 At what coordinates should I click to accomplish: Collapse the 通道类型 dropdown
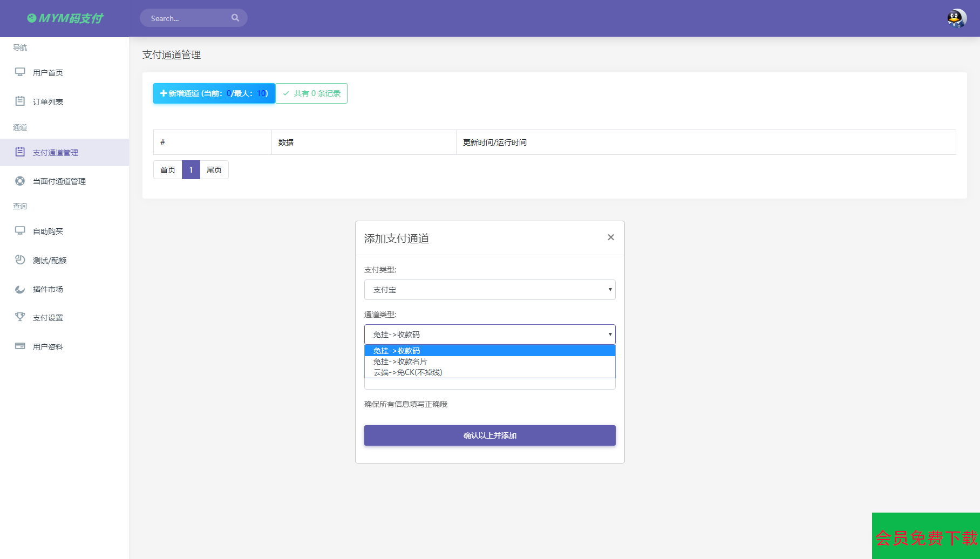(x=489, y=335)
